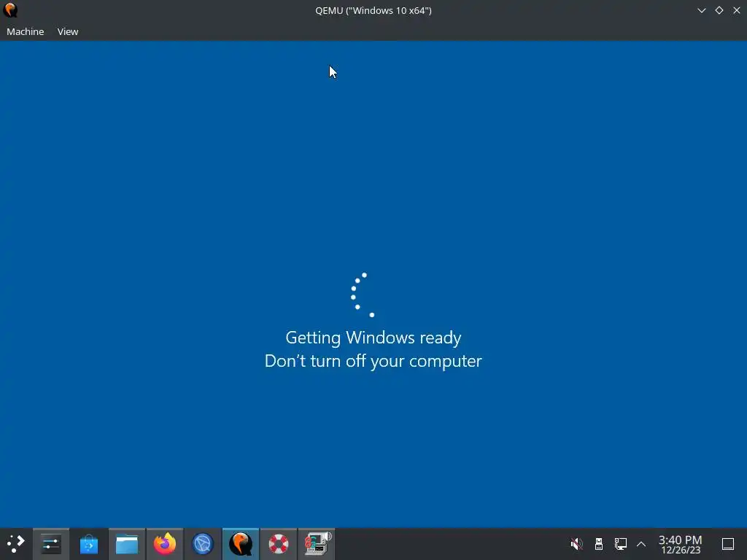Open the removable USB devices tray icon
The height and width of the screenshot is (560, 747).
pos(599,544)
